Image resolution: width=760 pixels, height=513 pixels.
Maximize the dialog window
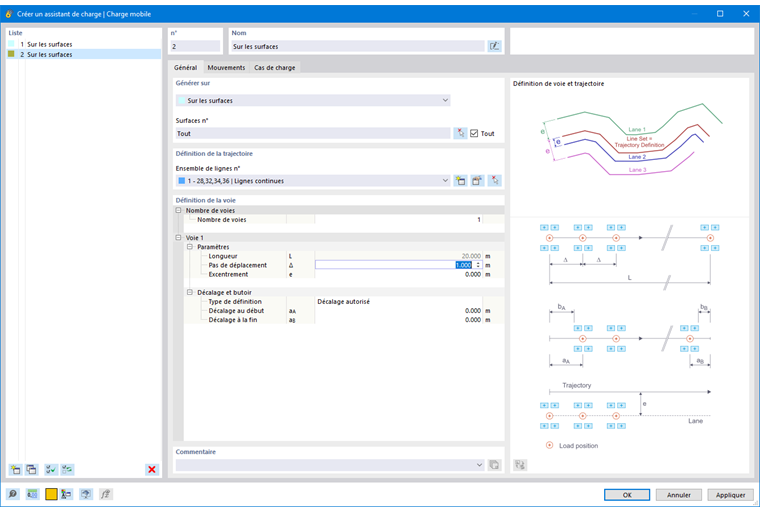click(720, 14)
